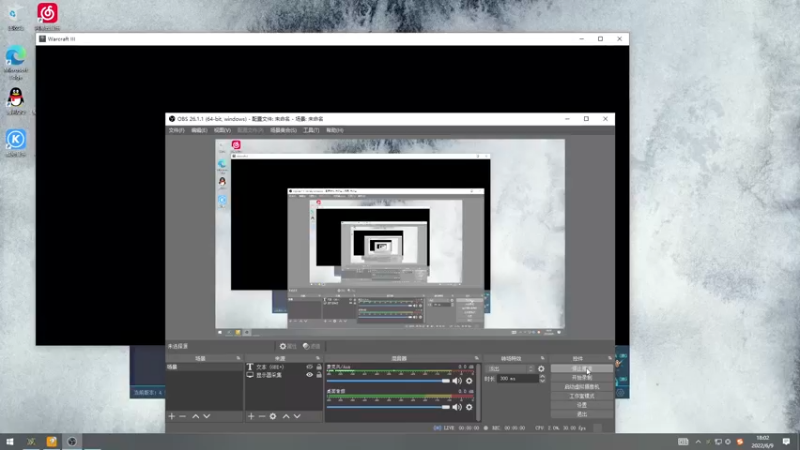Open the Windows Start menu
The height and width of the screenshot is (450, 800).
point(10,442)
